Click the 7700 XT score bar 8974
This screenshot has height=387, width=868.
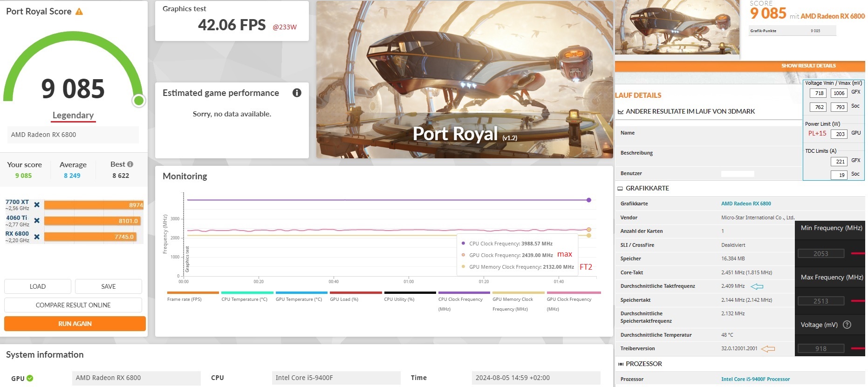94,205
